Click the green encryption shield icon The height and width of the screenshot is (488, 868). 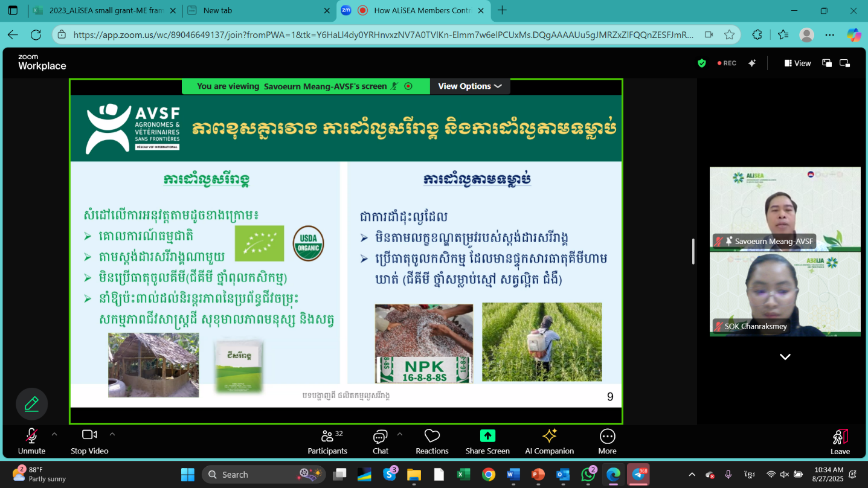(701, 63)
